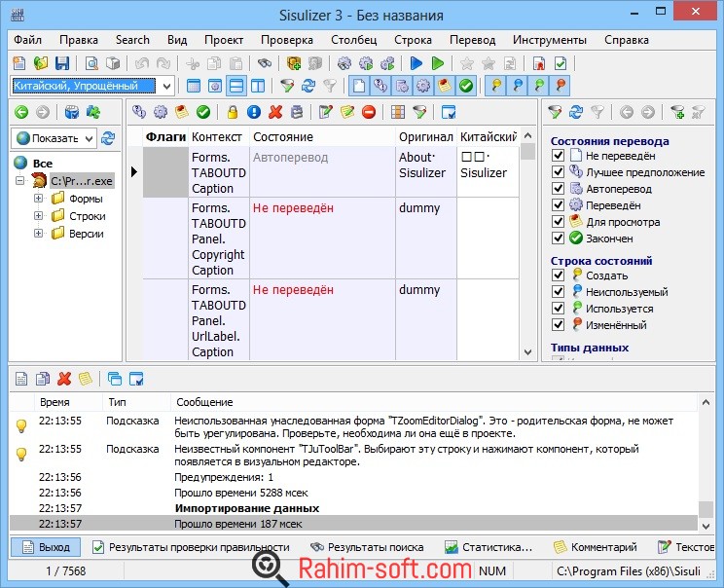Open the Комментарий tab
The width and height of the screenshot is (724, 588).
click(x=596, y=547)
